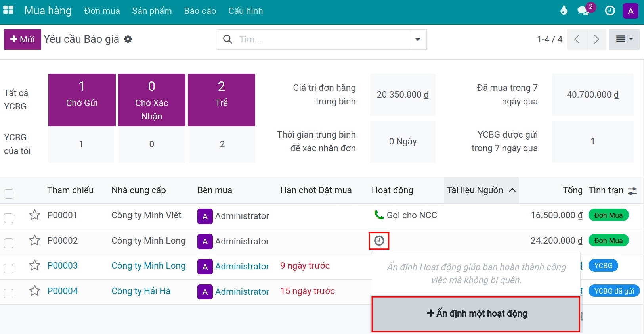Open optional columns adjust icon
The image size is (644, 334).
point(633,191)
